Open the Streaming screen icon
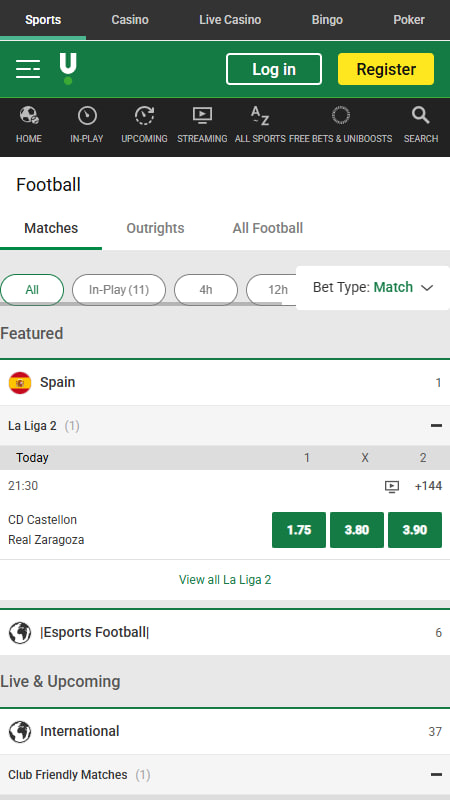 [x=202, y=115]
